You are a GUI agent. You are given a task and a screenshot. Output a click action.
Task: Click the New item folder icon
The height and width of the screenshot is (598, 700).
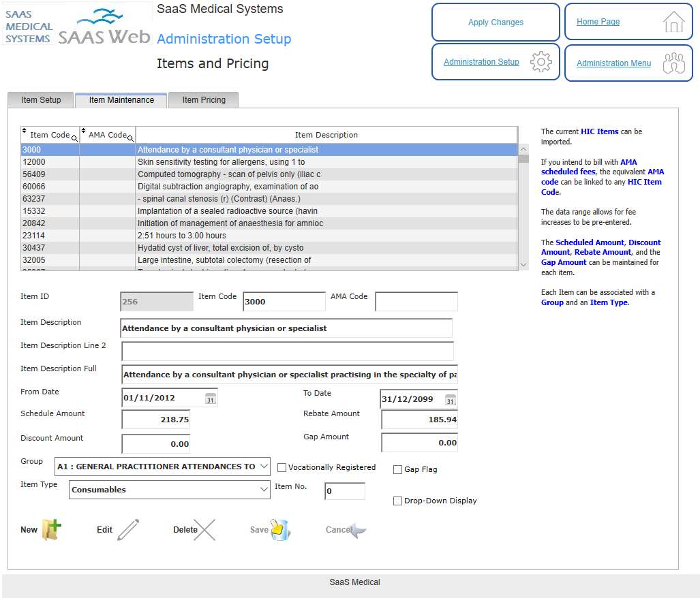tap(51, 530)
